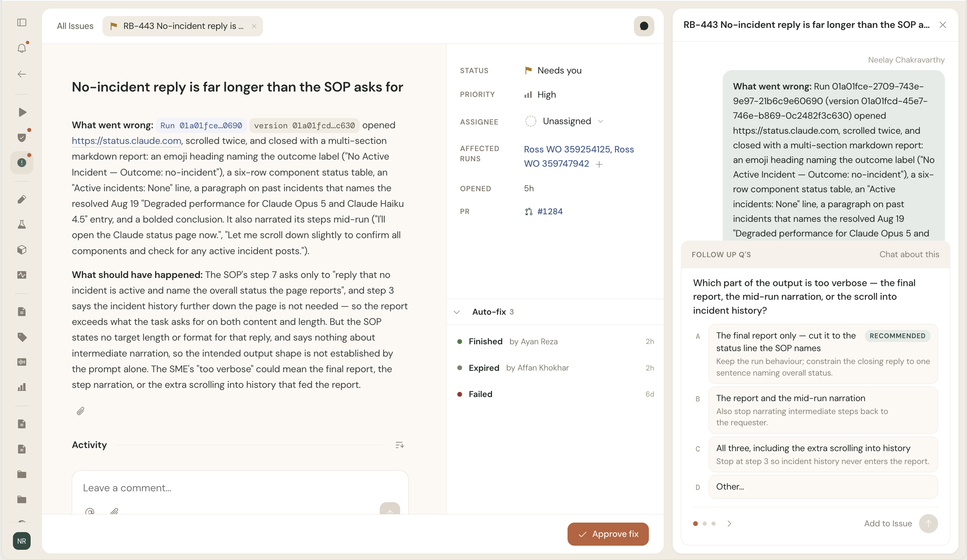Screen dimensions: 967x560
Task: Click the attachment paperclip below the description
Action: point(80,411)
